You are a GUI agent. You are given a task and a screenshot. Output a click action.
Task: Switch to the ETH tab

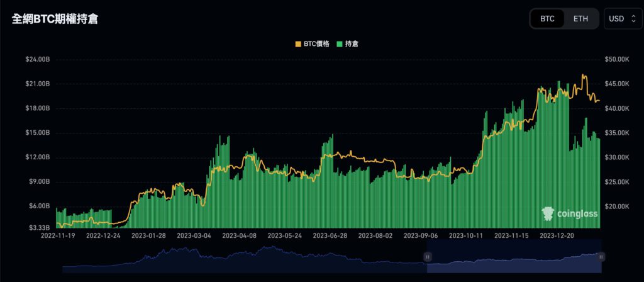click(580, 19)
